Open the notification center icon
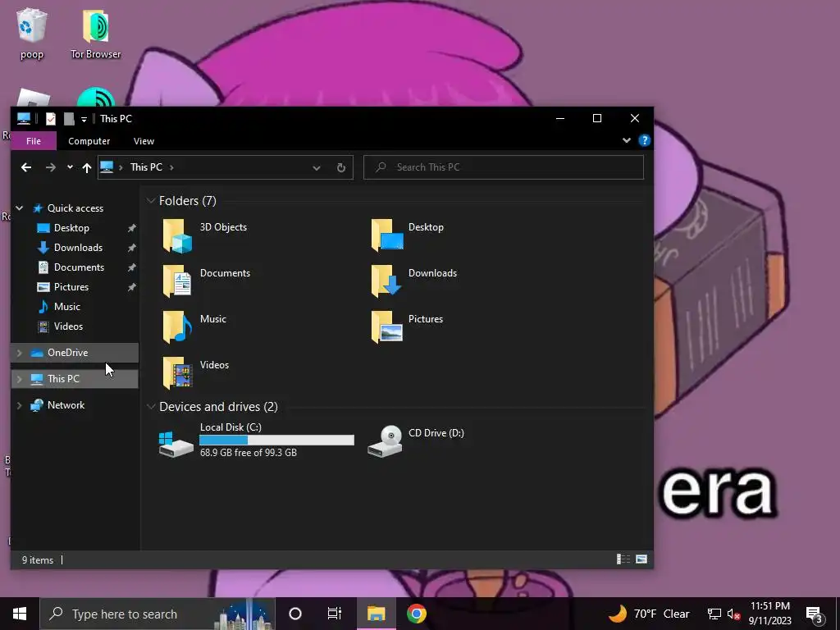This screenshot has height=630, width=840. click(815, 614)
